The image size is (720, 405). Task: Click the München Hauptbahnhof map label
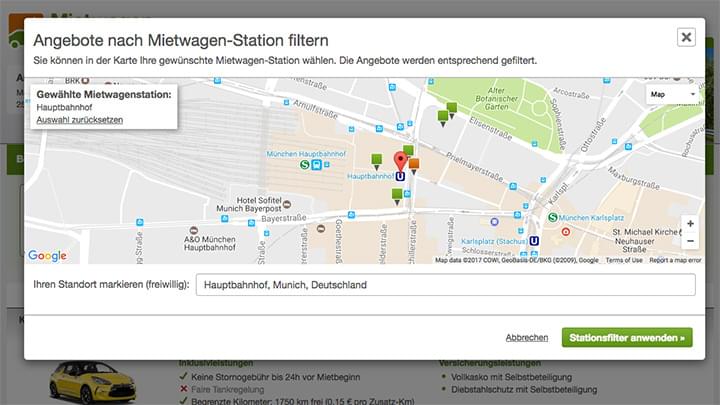(306, 154)
